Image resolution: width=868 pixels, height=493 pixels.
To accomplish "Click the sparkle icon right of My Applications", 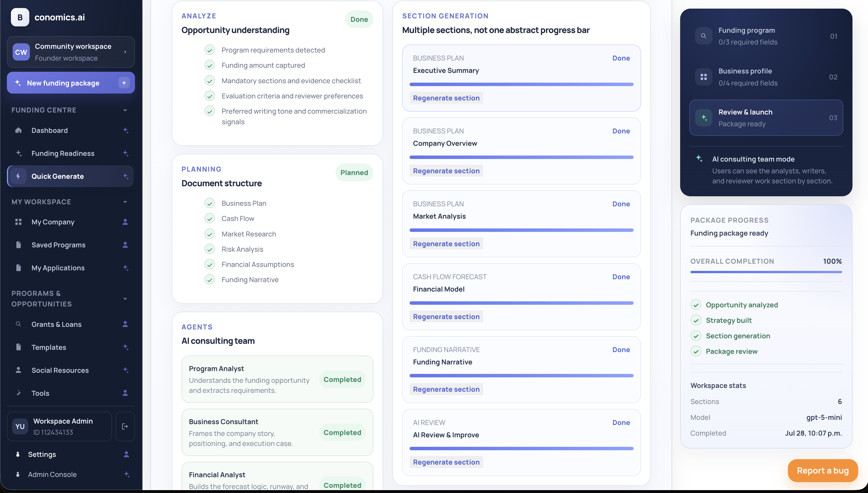I will [x=126, y=268].
